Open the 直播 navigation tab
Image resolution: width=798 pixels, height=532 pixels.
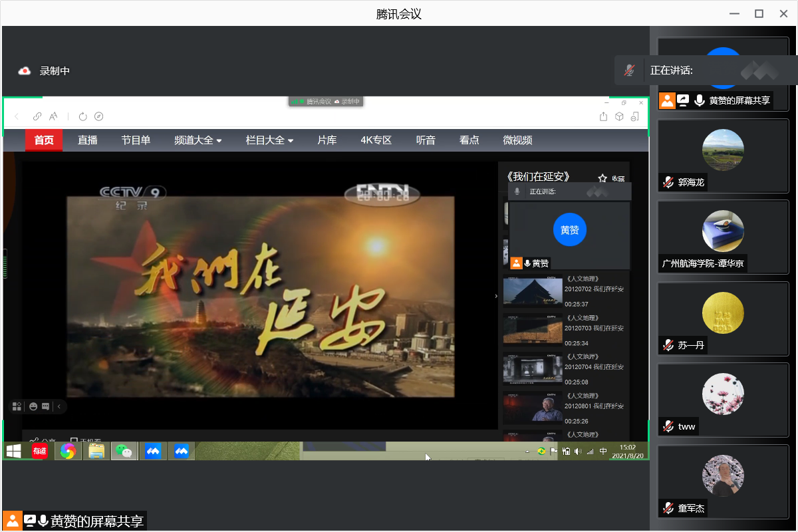pos(87,140)
